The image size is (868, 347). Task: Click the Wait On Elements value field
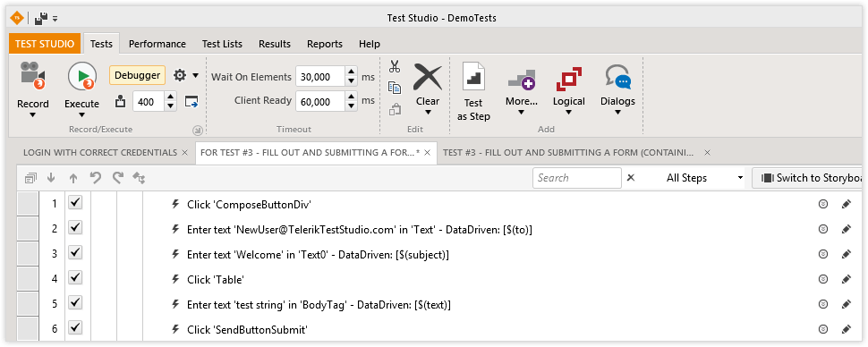click(320, 77)
